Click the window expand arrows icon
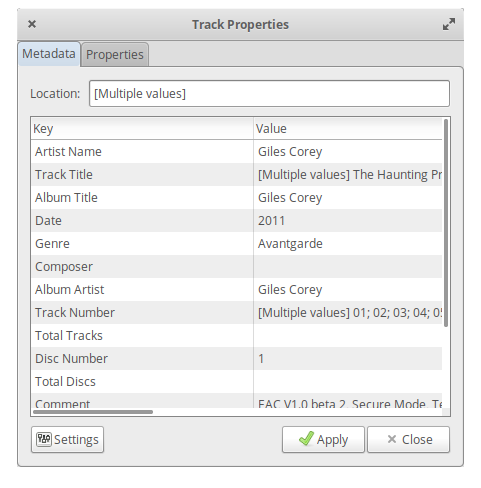The width and height of the screenshot is (481, 488). [x=449, y=24]
